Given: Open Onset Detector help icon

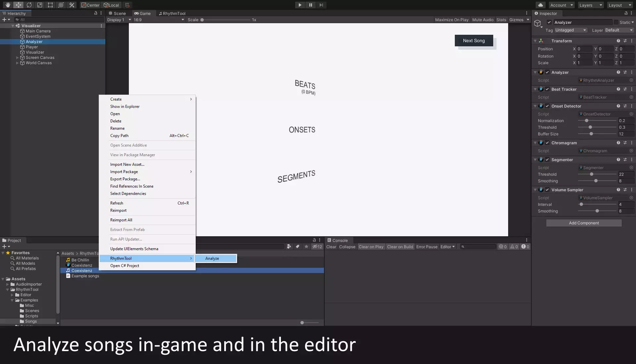Looking at the screenshot, I should pyautogui.click(x=618, y=106).
